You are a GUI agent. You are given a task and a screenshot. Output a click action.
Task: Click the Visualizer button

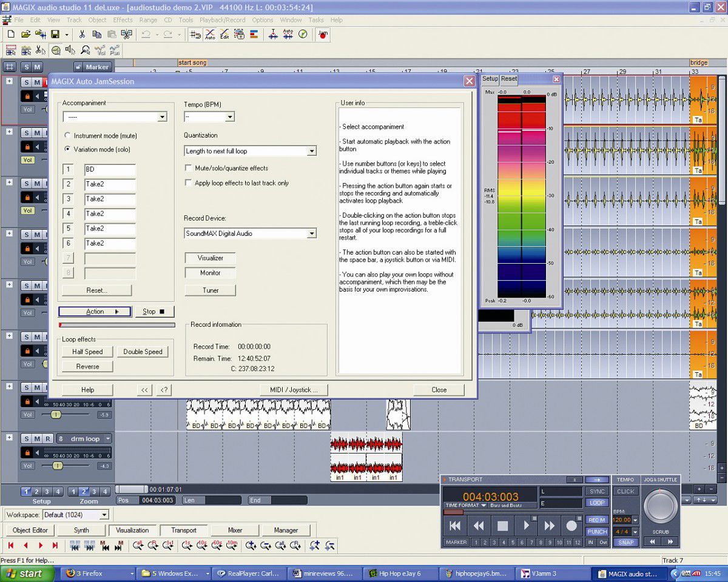click(x=211, y=258)
